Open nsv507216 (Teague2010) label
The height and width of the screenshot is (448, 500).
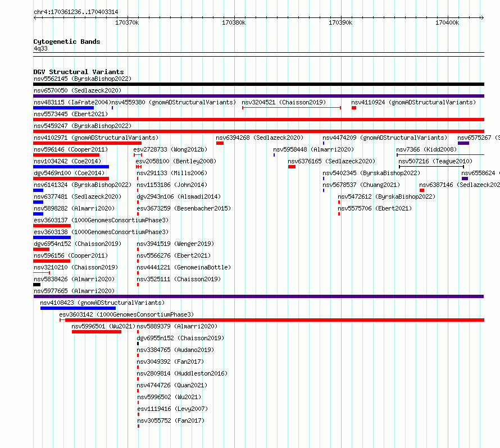pos(435,161)
